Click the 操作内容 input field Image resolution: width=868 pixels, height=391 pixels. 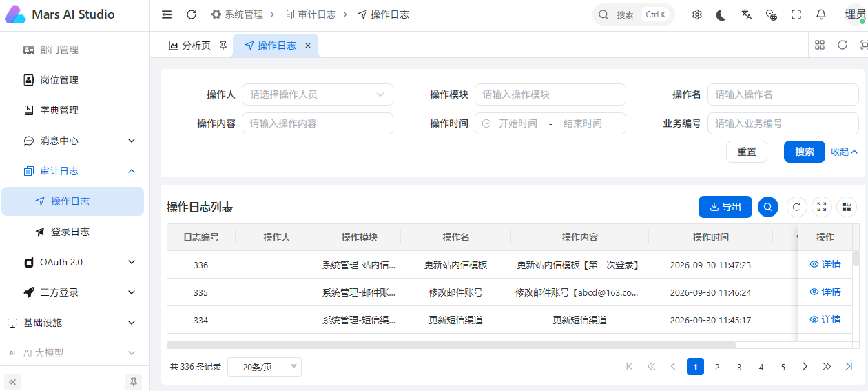318,123
